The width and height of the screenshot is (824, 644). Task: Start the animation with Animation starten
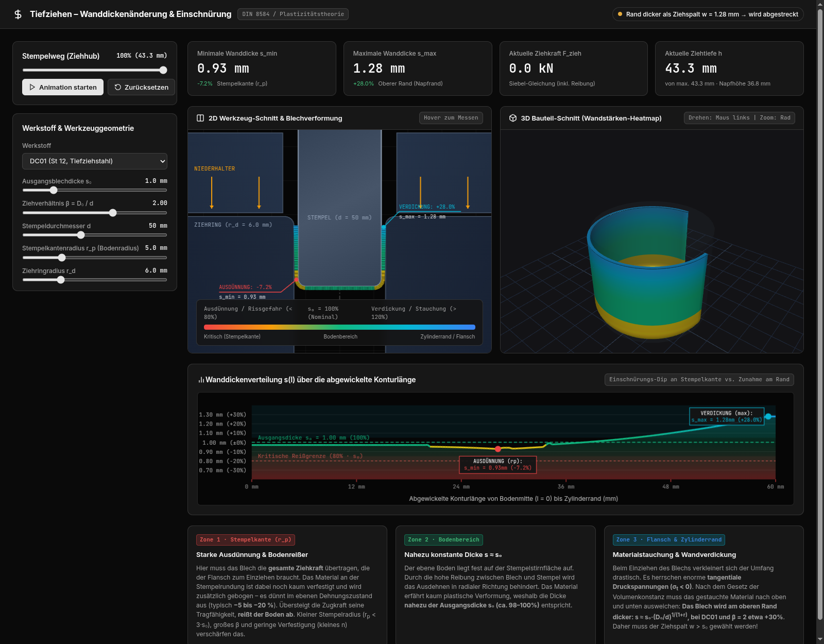(x=63, y=87)
